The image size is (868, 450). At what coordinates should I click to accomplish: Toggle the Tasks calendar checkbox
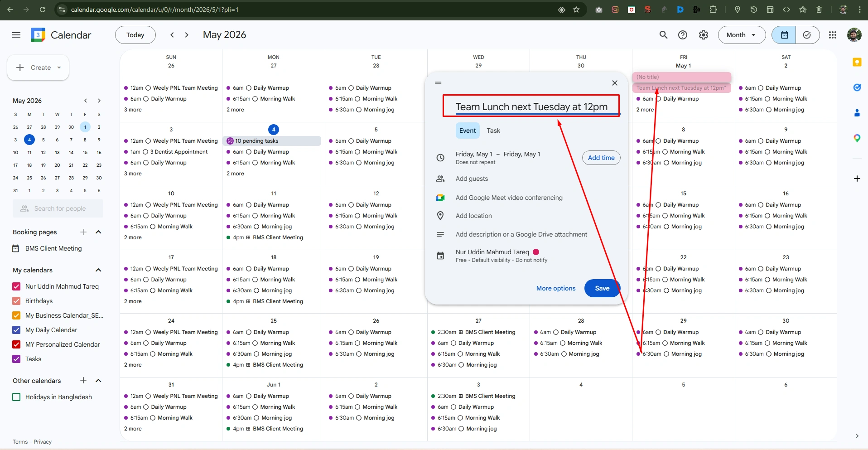coord(16,359)
